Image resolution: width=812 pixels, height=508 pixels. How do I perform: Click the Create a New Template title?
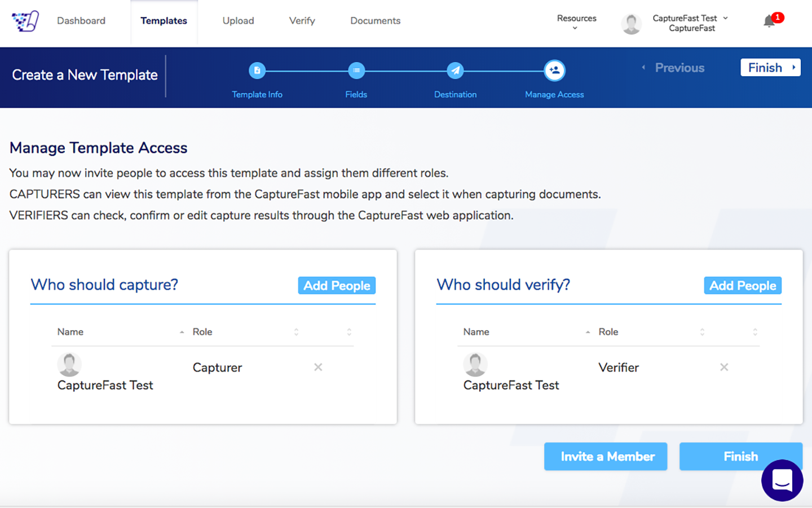pos(85,75)
